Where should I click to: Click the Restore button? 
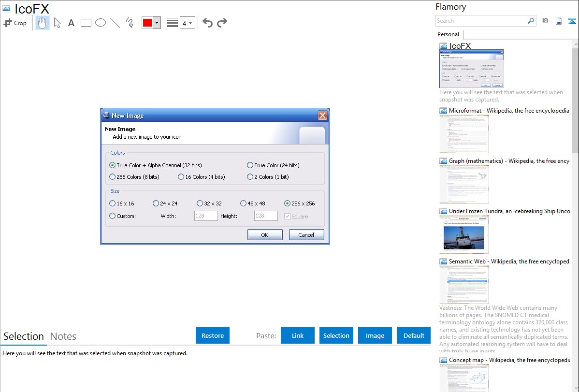(213, 335)
